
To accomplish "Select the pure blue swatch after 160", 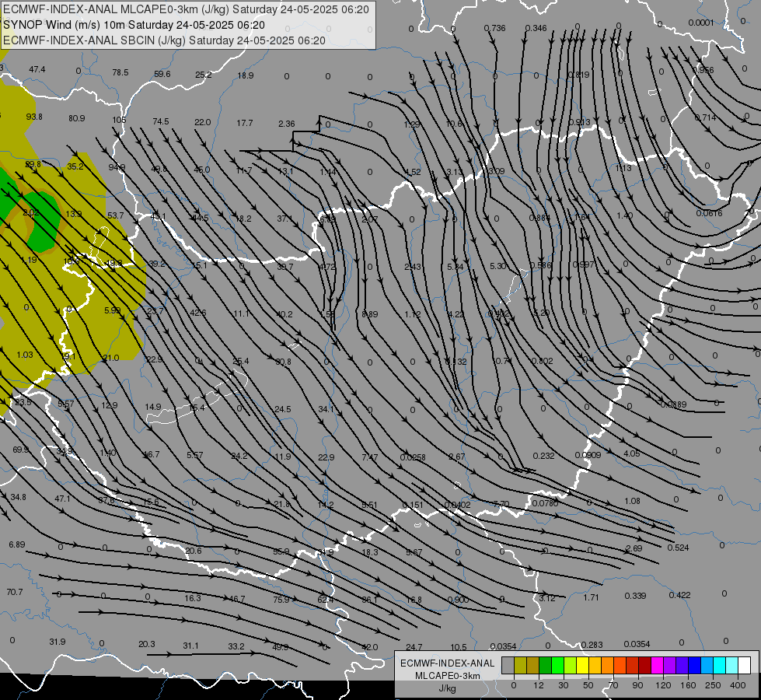I will coord(694,665).
